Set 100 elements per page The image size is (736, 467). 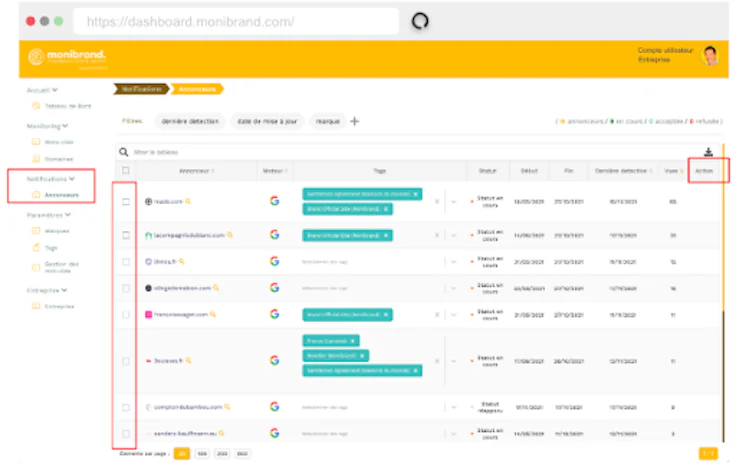pyautogui.click(x=202, y=453)
